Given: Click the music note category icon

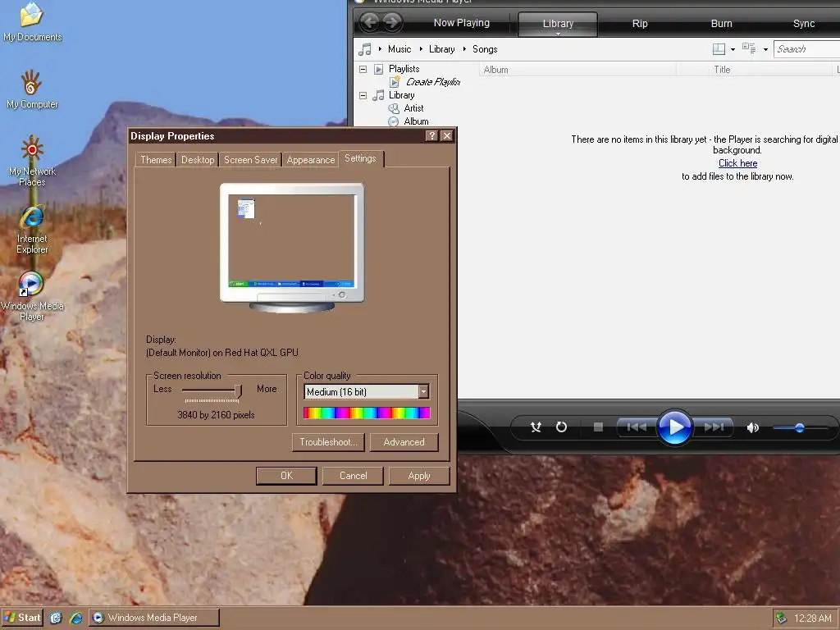Looking at the screenshot, I should click(x=365, y=49).
